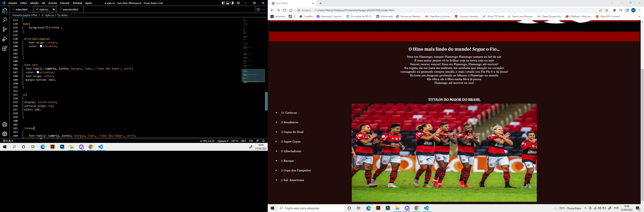Open the aliceblue swatch on line 147

38,72
